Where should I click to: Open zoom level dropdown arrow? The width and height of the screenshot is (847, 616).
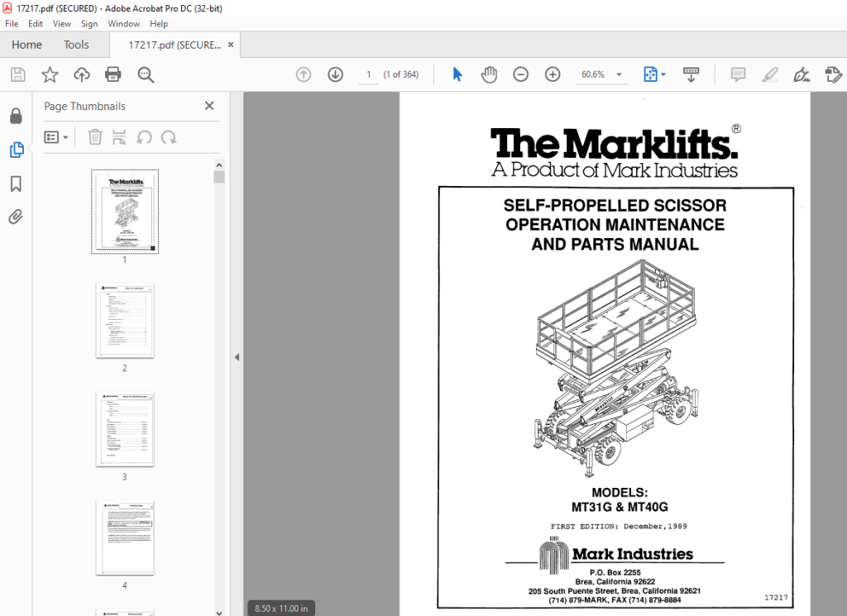point(619,74)
